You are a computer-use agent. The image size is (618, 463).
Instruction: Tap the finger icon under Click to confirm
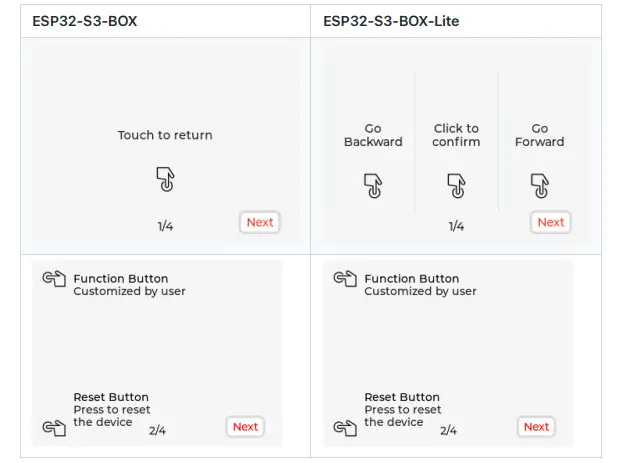point(456,186)
